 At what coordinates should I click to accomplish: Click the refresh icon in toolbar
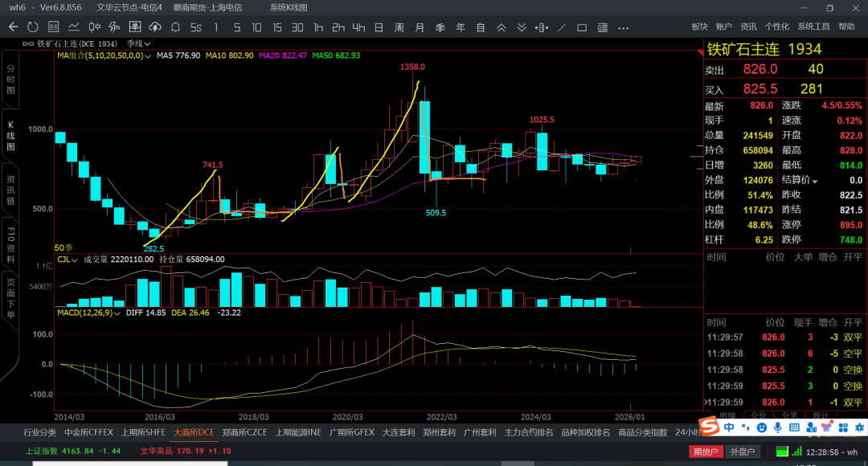pyautogui.click(x=33, y=27)
